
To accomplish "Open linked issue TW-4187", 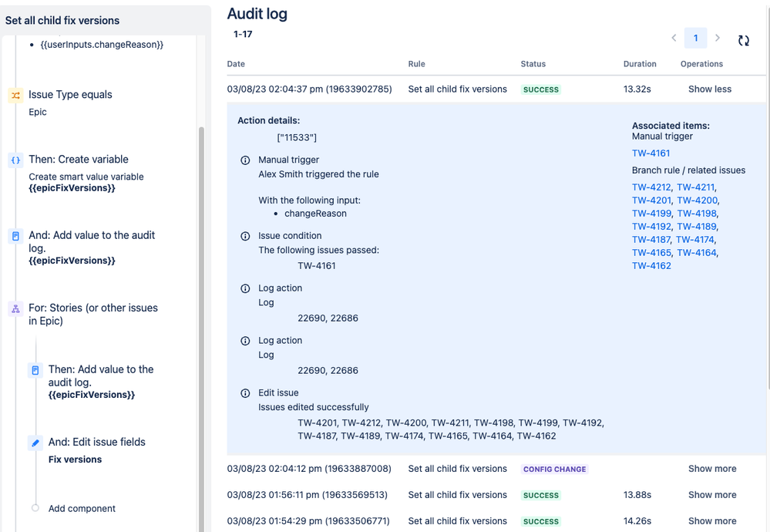I will (x=651, y=240).
